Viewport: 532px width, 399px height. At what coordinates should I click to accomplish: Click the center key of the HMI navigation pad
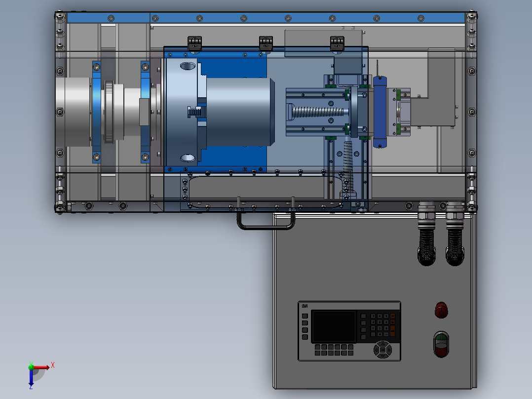tap(383, 350)
